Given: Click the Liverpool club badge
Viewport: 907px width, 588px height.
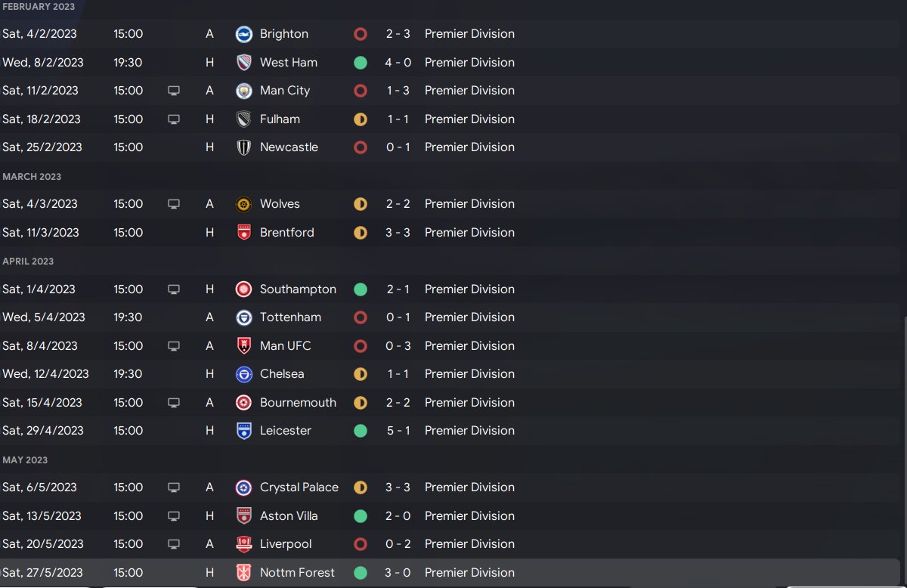Looking at the screenshot, I should coord(243,544).
